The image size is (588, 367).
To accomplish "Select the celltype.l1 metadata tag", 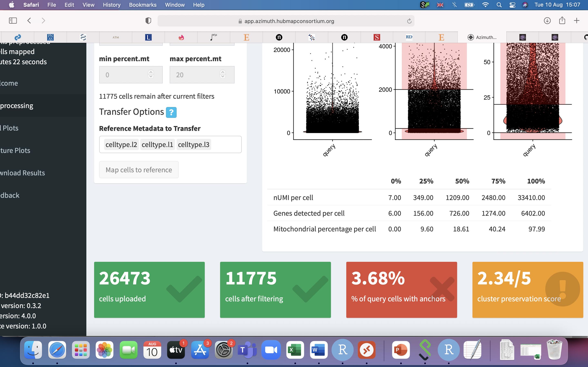I will [x=157, y=144].
